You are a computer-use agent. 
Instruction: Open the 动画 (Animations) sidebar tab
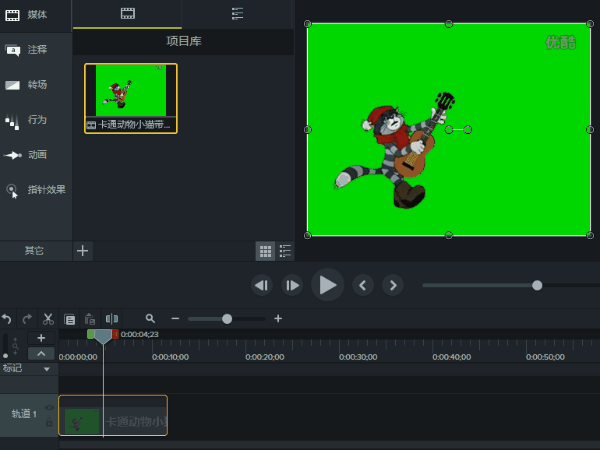coord(35,155)
